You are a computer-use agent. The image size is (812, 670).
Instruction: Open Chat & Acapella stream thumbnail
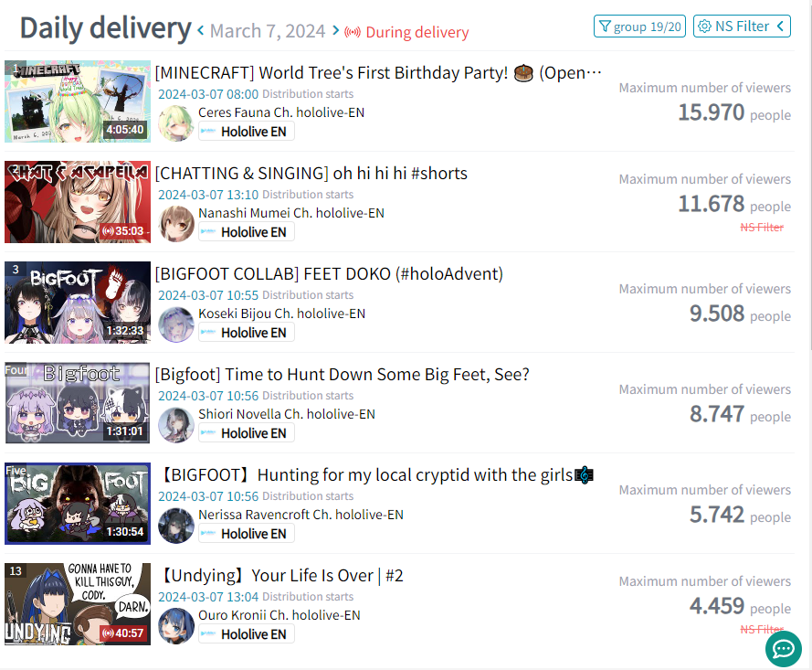coord(78,202)
